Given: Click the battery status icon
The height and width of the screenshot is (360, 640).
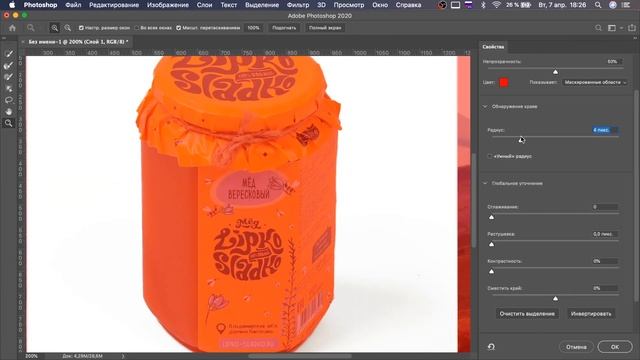Looking at the screenshot, I should (526, 5).
